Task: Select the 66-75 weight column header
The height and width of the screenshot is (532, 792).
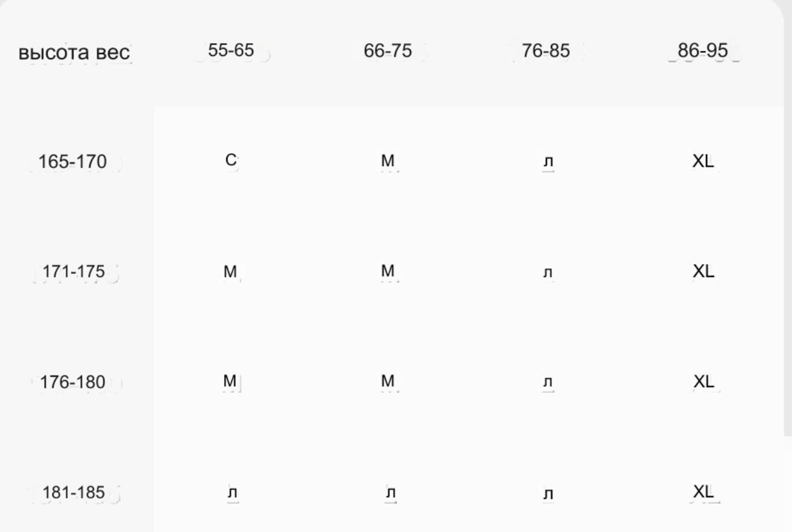Action: point(388,52)
